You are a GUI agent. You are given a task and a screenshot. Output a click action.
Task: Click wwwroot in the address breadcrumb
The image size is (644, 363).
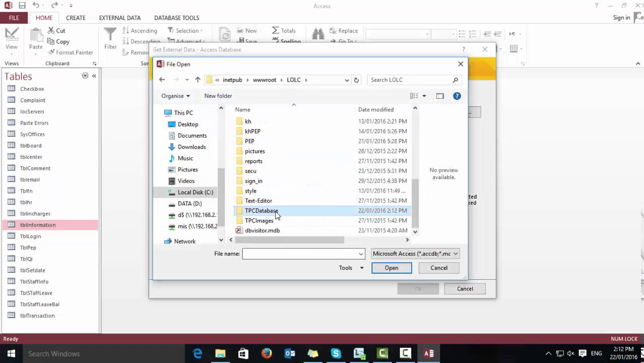pos(265,80)
